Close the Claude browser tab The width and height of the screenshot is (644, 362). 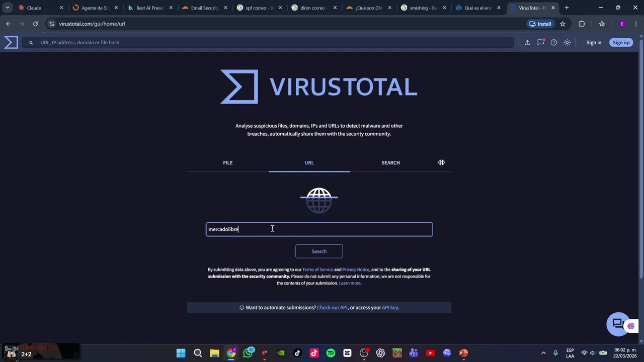pyautogui.click(x=61, y=8)
